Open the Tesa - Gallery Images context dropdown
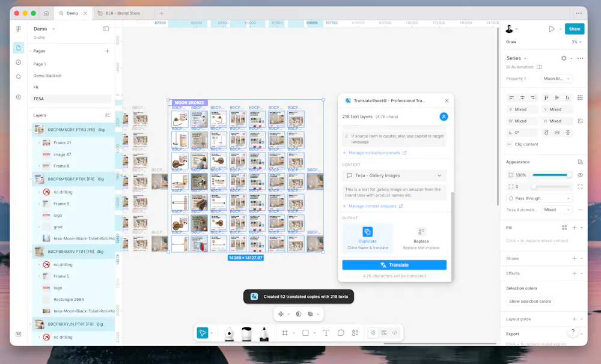 [x=394, y=175]
